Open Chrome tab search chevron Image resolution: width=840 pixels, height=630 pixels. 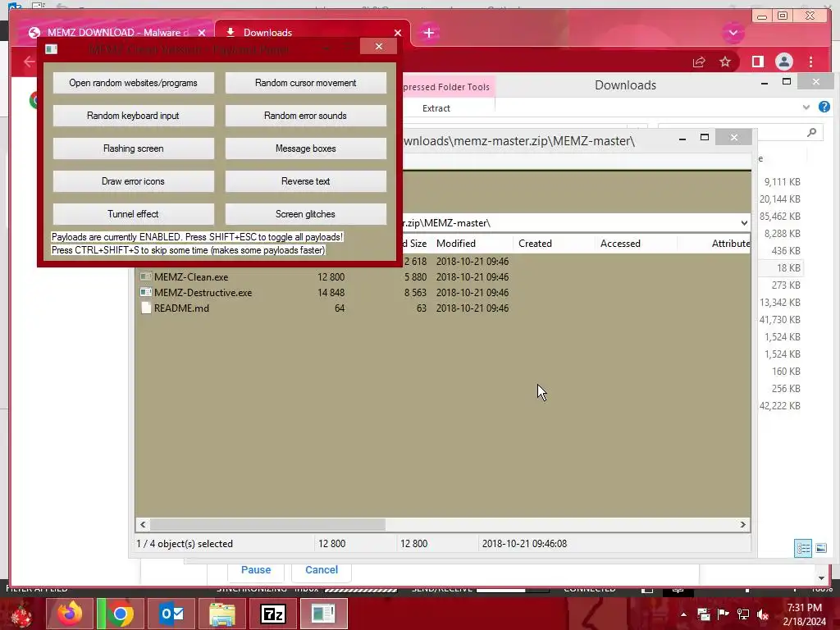(733, 33)
